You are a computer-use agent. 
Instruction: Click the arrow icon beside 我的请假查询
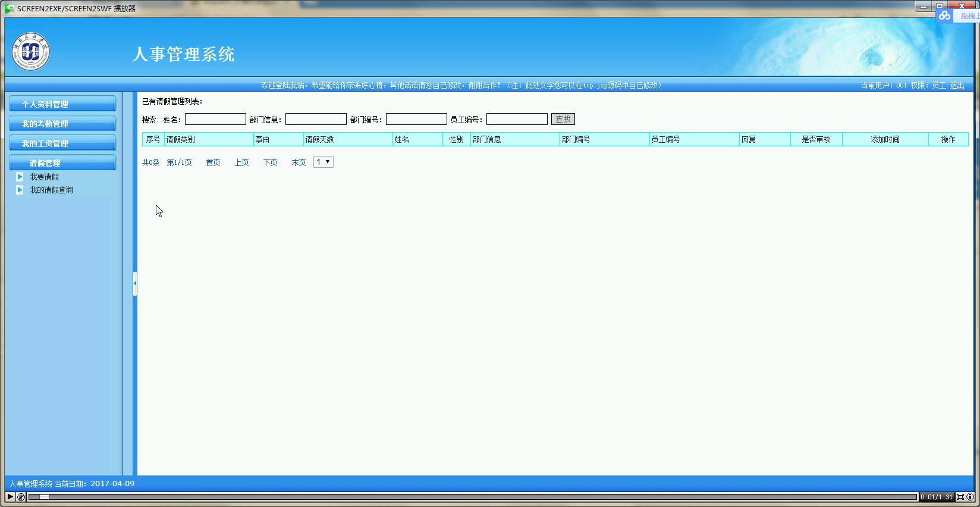[20, 190]
